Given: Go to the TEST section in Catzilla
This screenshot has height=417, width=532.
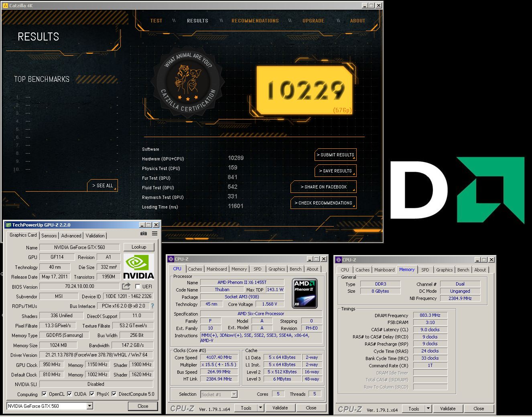Looking at the screenshot, I should coord(156,21).
